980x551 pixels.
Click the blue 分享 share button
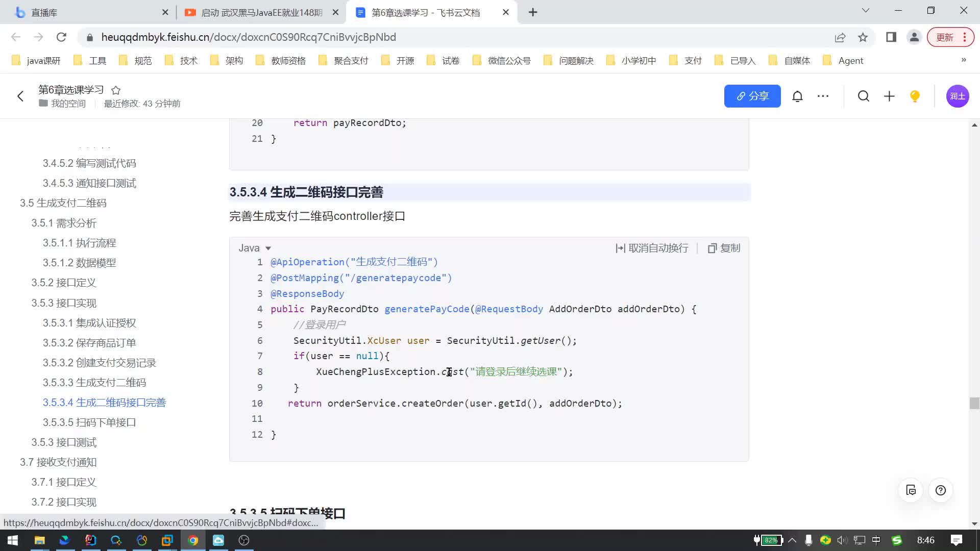pos(752,96)
